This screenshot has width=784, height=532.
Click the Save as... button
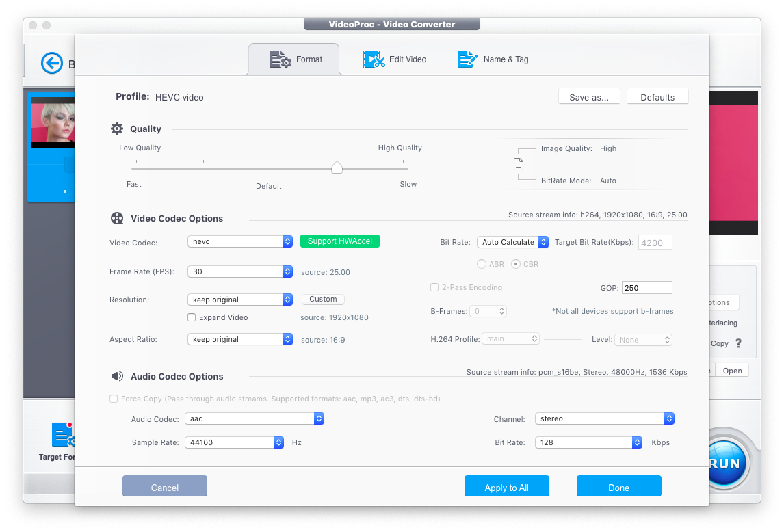(589, 97)
